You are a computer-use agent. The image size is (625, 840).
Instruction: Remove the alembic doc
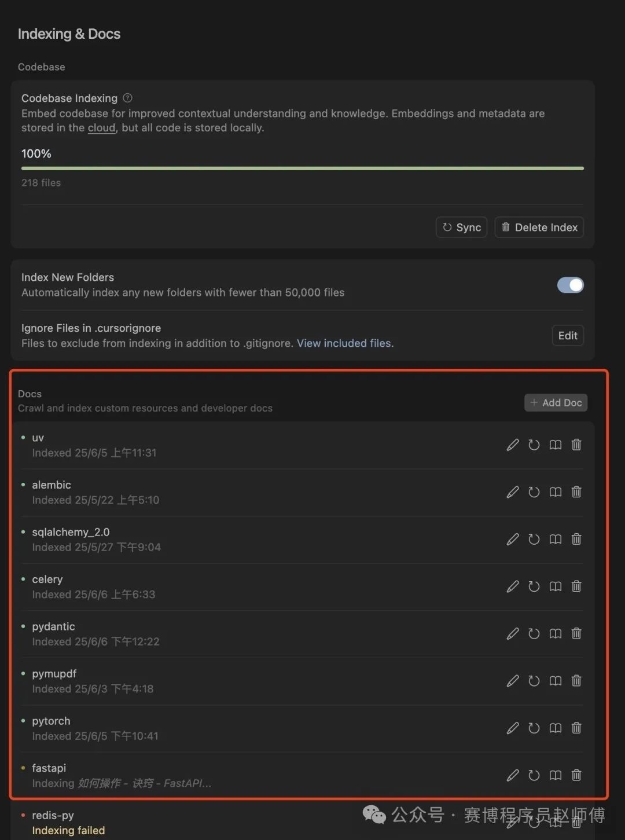click(576, 492)
